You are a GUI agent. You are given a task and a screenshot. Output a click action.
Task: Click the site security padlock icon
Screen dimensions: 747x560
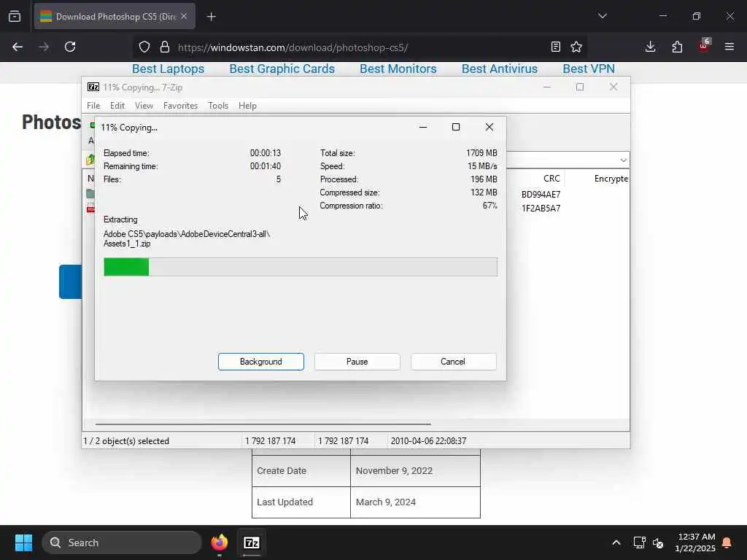(165, 47)
